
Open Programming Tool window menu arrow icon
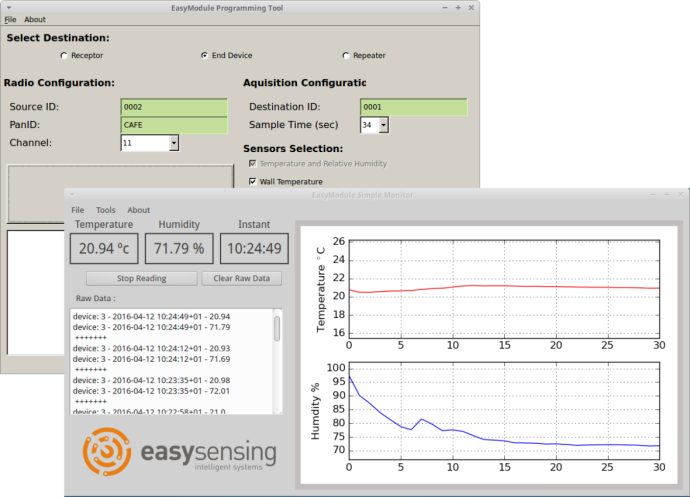tap(9, 8)
